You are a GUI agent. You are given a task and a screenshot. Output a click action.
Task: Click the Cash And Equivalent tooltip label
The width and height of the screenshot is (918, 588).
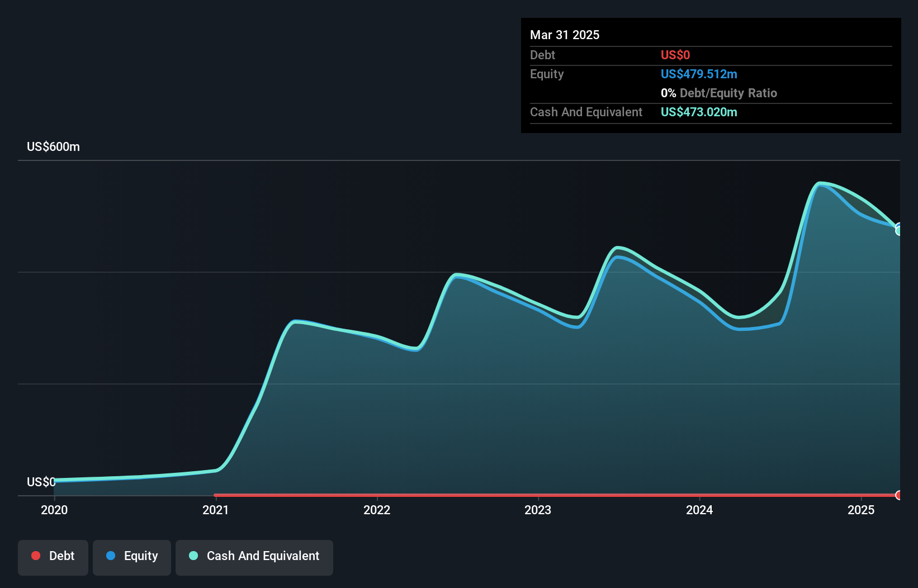click(586, 112)
